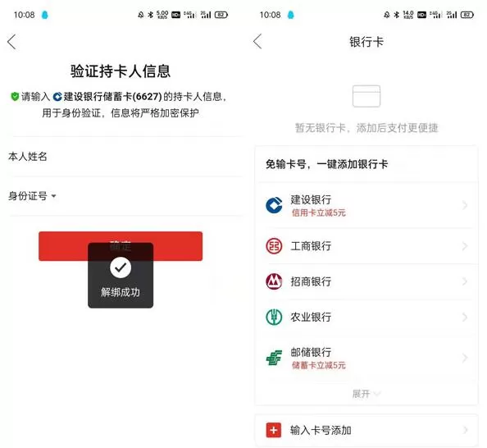
Task: Select 建设银行 to add card
Action: click(x=366, y=205)
